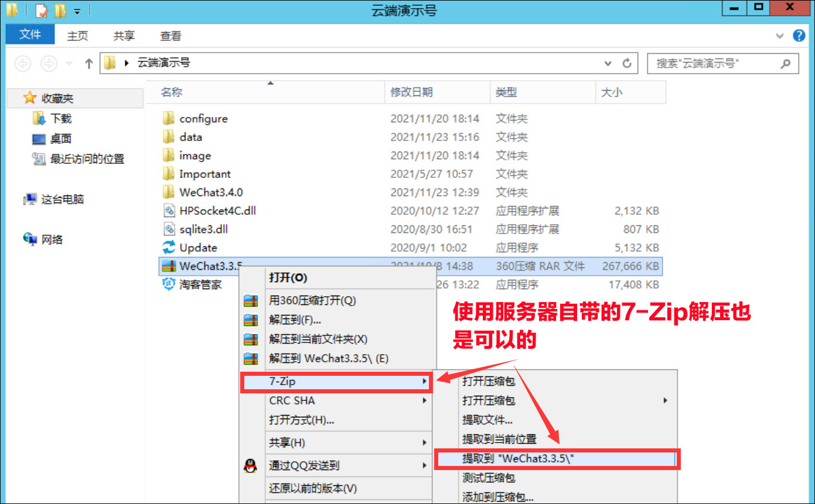The height and width of the screenshot is (504, 815).
Task: Select the Important folder icon
Action: pyautogui.click(x=169, y=174)
